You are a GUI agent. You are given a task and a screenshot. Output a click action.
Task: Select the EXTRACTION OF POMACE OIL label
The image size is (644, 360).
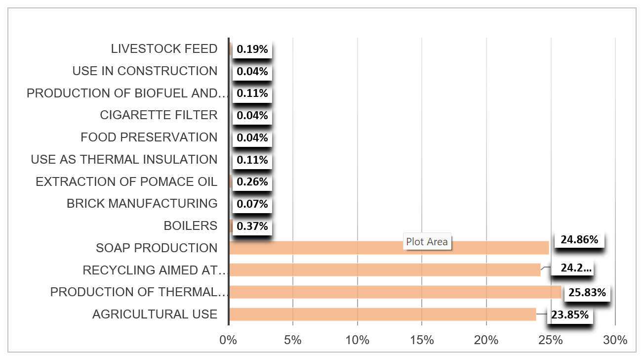click(126, 182)
